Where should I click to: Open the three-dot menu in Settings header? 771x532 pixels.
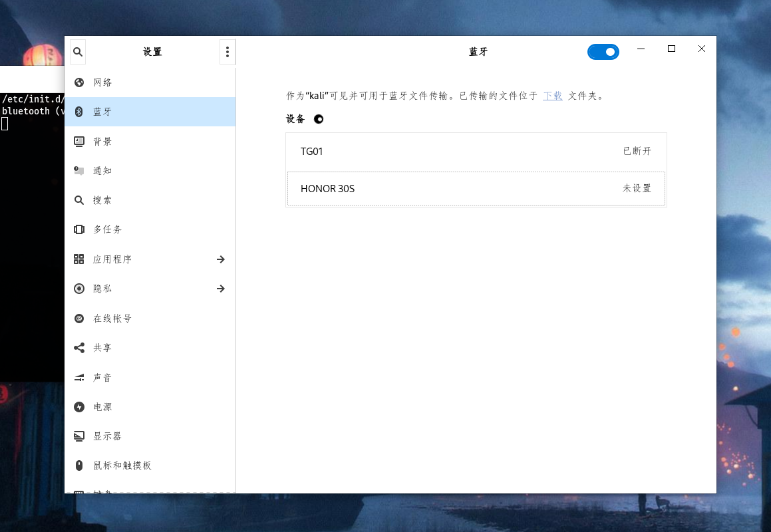tap(228, 51)
